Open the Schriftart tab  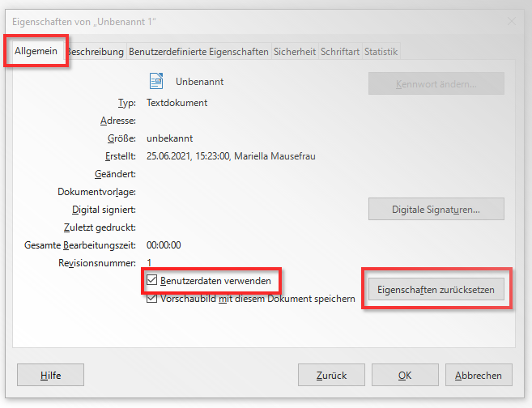pos(340,52)
